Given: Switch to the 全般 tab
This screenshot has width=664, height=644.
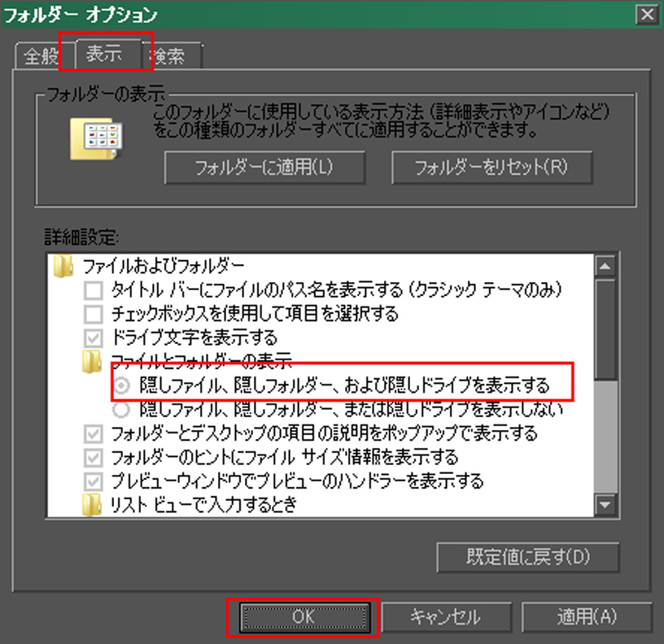Looking at the screenshot, I should [x=41, y=56].
